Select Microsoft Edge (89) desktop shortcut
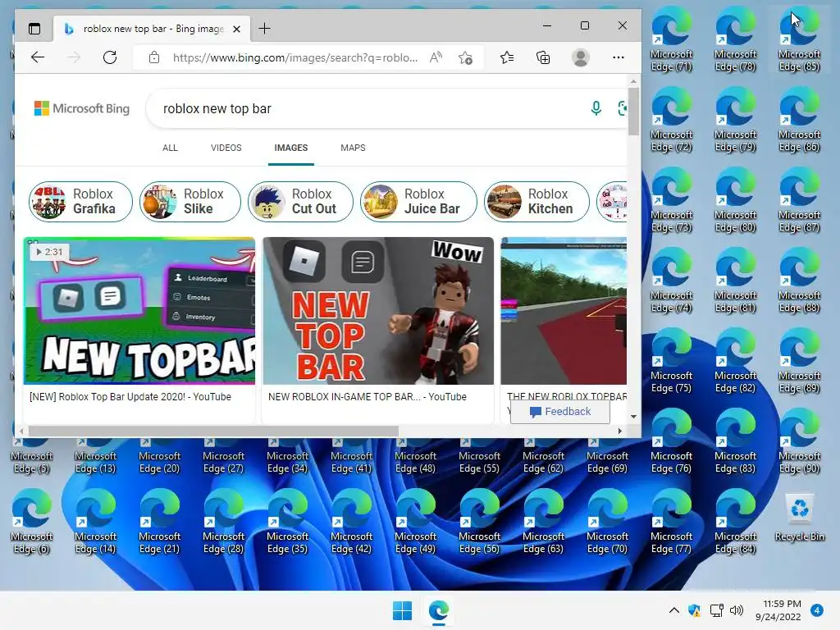 pyautogui.click(x=799, y=361)
